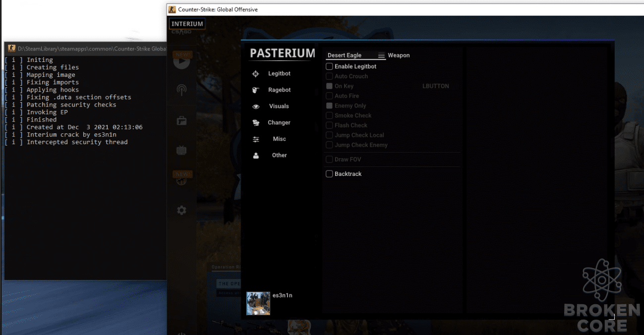This screenshot has width=644, height=335.
Task: Toggle the Draw FOV checkbox
Action: [329, 160]
